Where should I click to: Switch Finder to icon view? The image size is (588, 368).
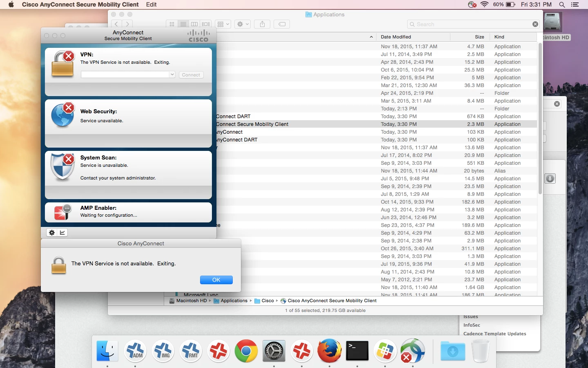click(172, 24)
